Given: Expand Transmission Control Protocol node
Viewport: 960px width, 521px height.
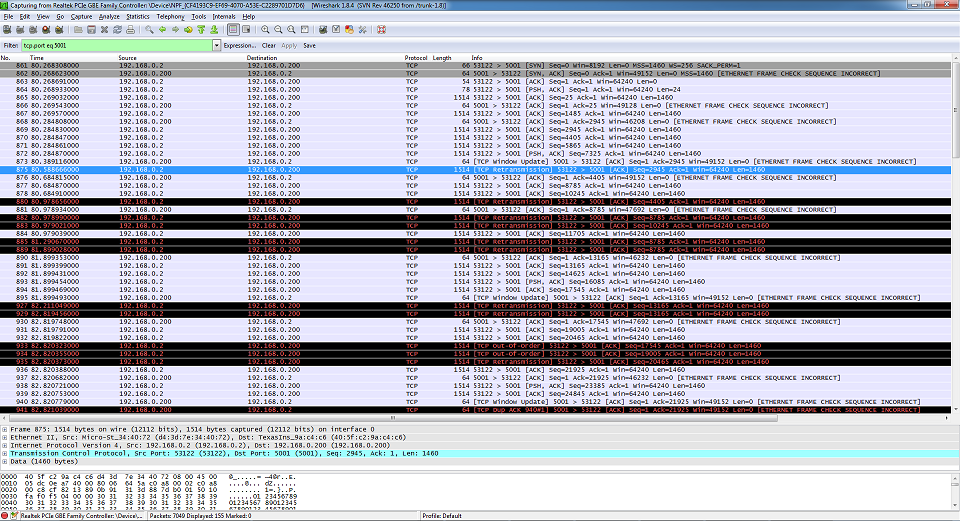Looking at the screenshot, I should point(5,454).
